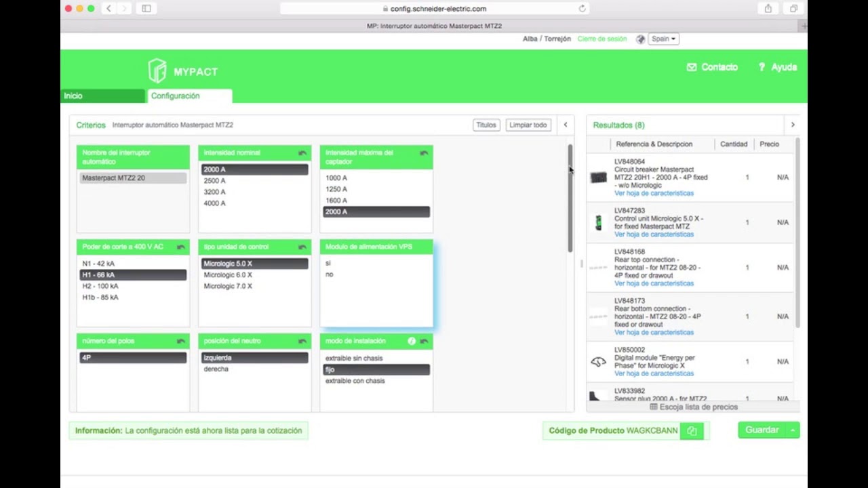Reset the número del polos criterion
Viewport: 868px width, 488px height.
point(181,342)
